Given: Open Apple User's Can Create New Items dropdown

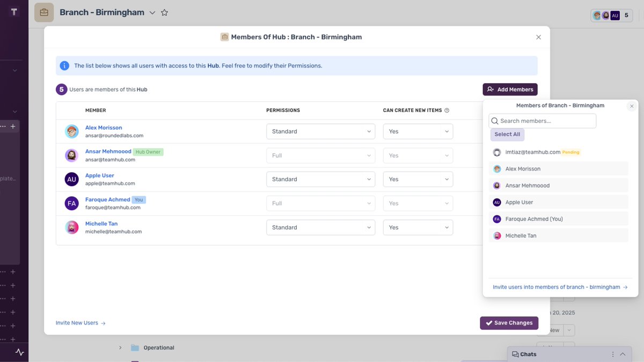Looking at the screenshot, I should [418, 179].
